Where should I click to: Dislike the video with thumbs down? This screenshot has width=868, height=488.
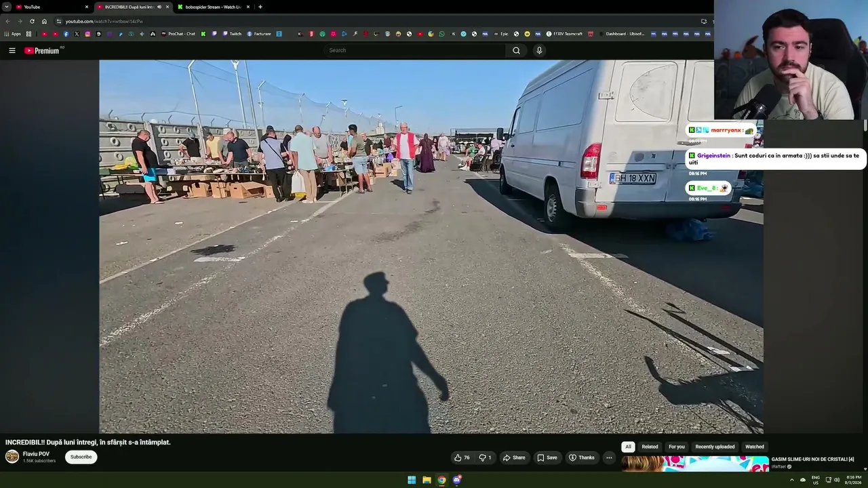point(486,457)
